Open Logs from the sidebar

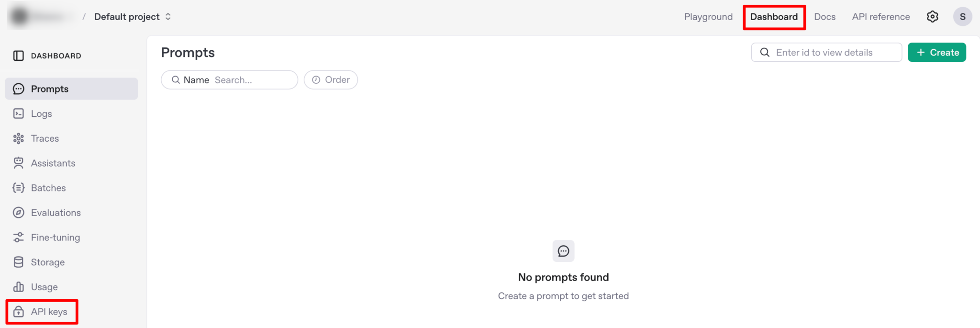click(41, 114)
